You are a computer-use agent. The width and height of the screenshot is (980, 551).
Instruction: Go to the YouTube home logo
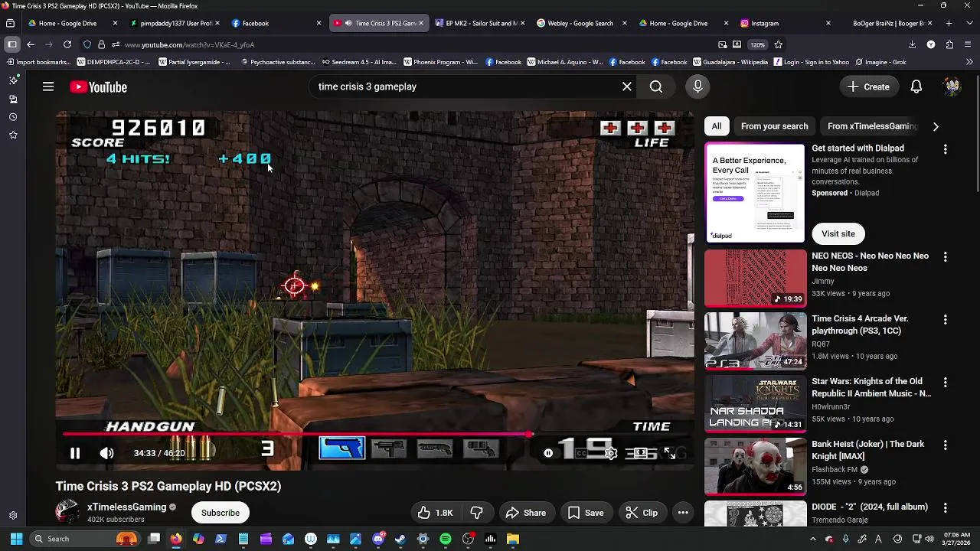[x=98, y=87]
